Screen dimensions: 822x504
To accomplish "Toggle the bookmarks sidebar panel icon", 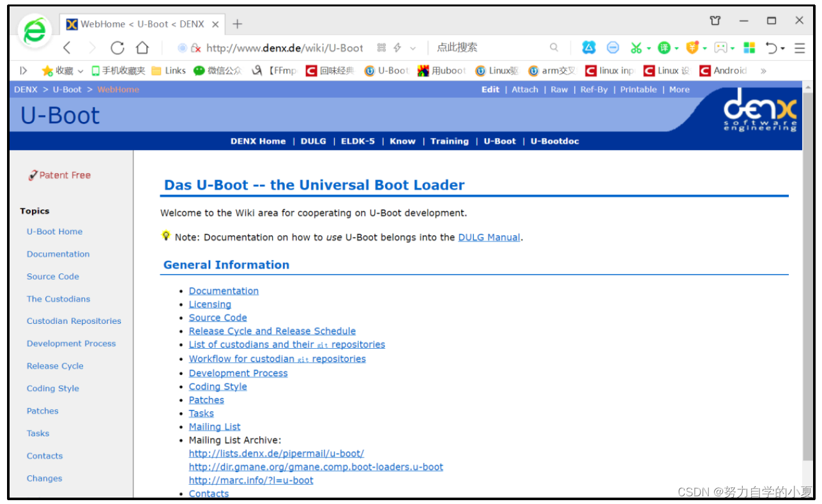I will coord(24,71).
